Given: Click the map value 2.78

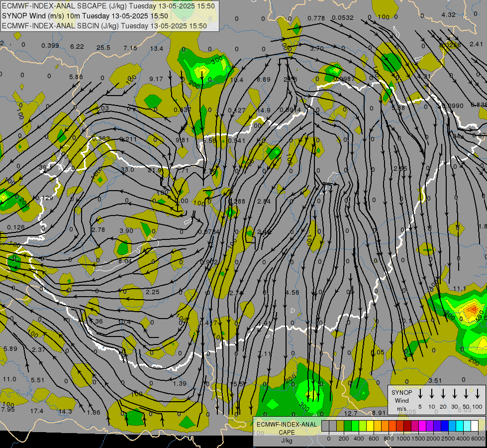Looking at the screenshot, I should pos(98,230).
